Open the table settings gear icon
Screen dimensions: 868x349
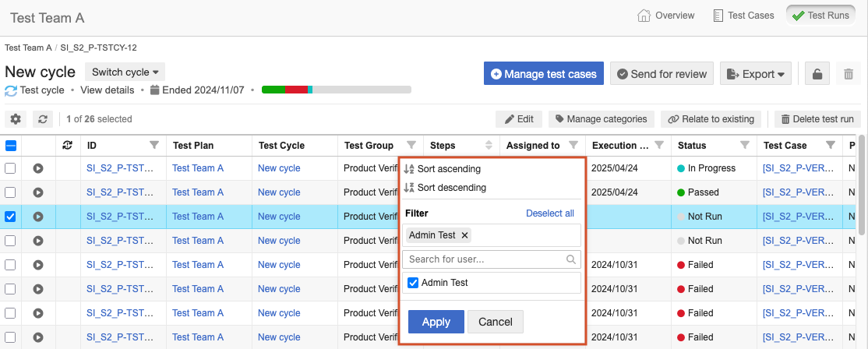[x=16, y=119]
